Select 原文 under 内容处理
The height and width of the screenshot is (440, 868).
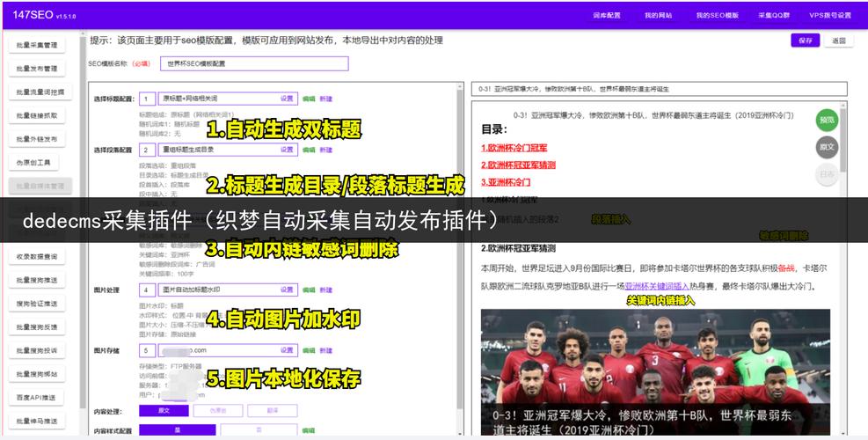click(x=164, y=411)
